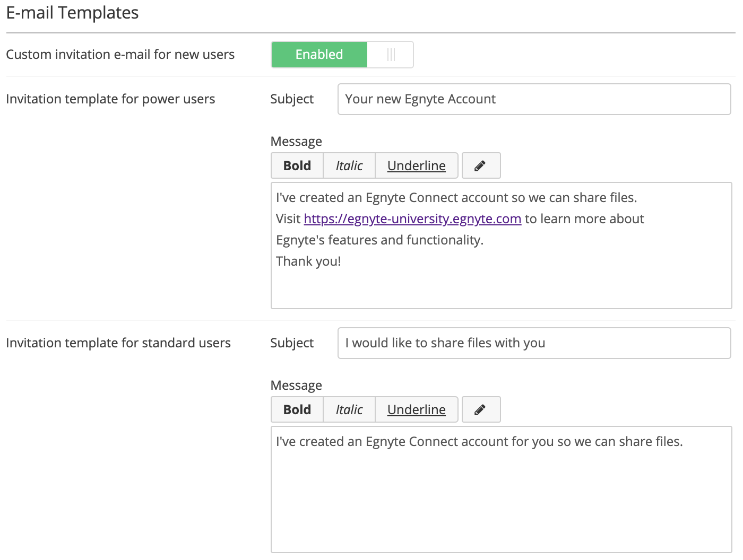Focus the 'I would like to share files with you' subject field
Image resolution: width=743 pixels, height=560 pixels.
534,343
